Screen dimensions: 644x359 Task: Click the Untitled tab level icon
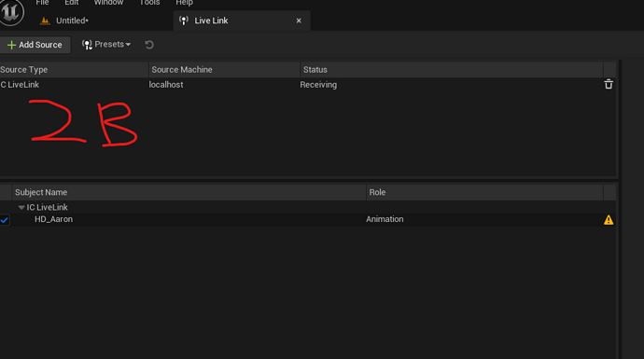45,21
